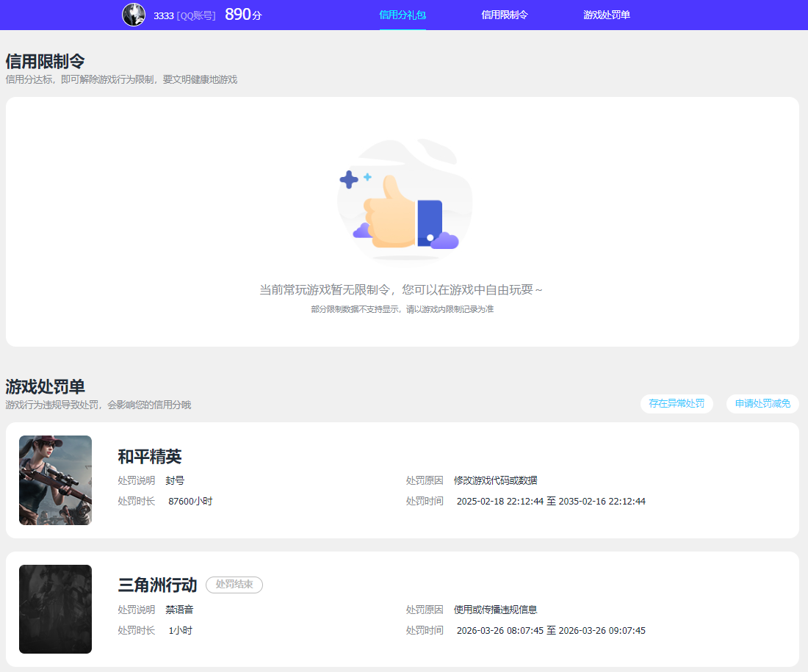Viewport: 808px width, 672px height.
Task: Open the 三角洲行动 game cover thumbnail
Action: (x=56, y=609)
